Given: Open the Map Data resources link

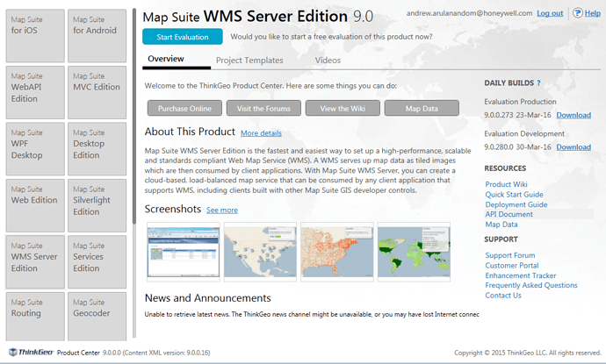Looking at the screenshot, I should pos(501,225).
